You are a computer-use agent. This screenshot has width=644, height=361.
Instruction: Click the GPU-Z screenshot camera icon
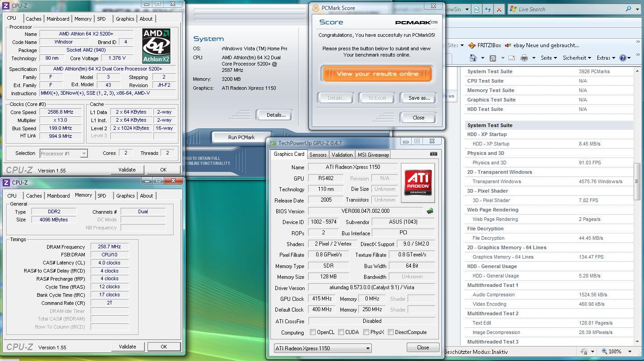tap(433, 154)
